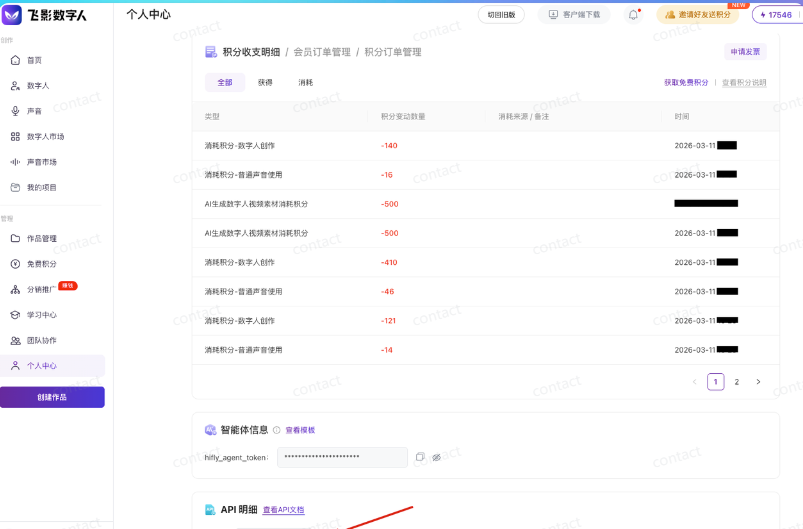The width and height of the screenshot is (803, 529).
Task: Click the -121 points value
Action: (388, 321)
